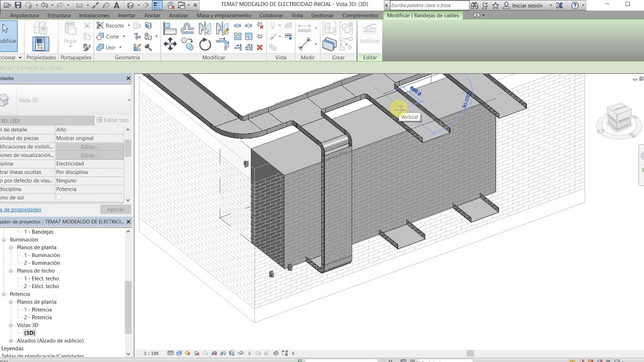Toggle Thin Lines in quick access toolbar

(x=157, y=5)
